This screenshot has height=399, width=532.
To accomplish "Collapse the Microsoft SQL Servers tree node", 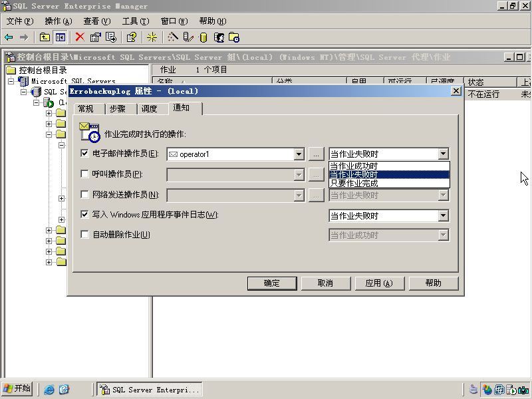I will 11,81.
